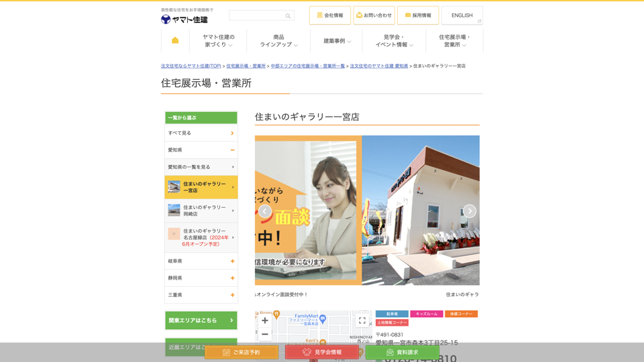Click the Yamato Juken logo

pyautogui.click(x=184, y=19)
